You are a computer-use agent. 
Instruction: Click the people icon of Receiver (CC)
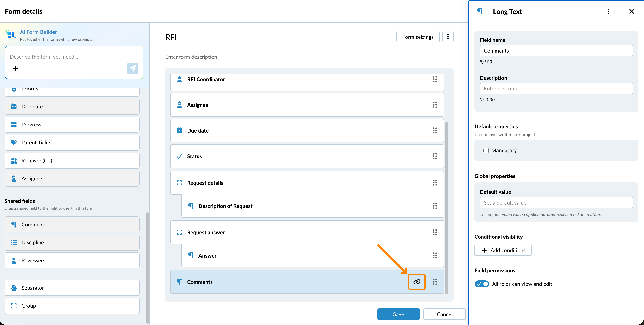tap(14, 161)
